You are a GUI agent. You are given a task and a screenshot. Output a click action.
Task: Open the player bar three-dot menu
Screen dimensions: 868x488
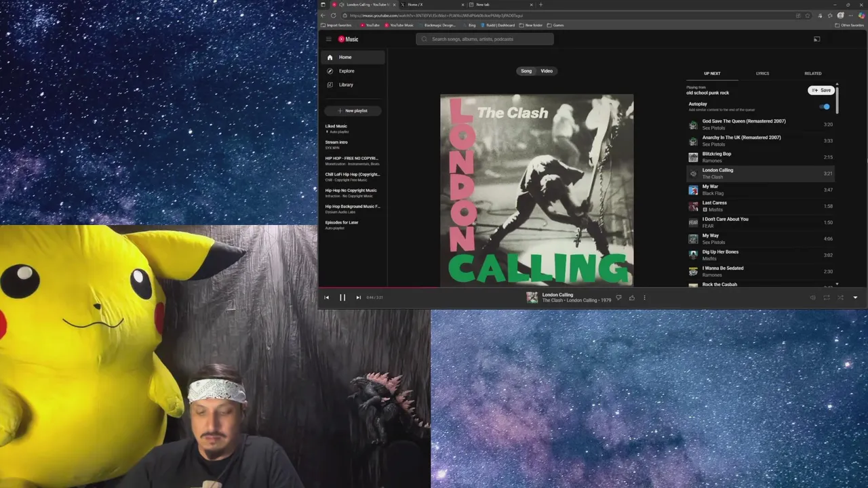tap(644, 298)
